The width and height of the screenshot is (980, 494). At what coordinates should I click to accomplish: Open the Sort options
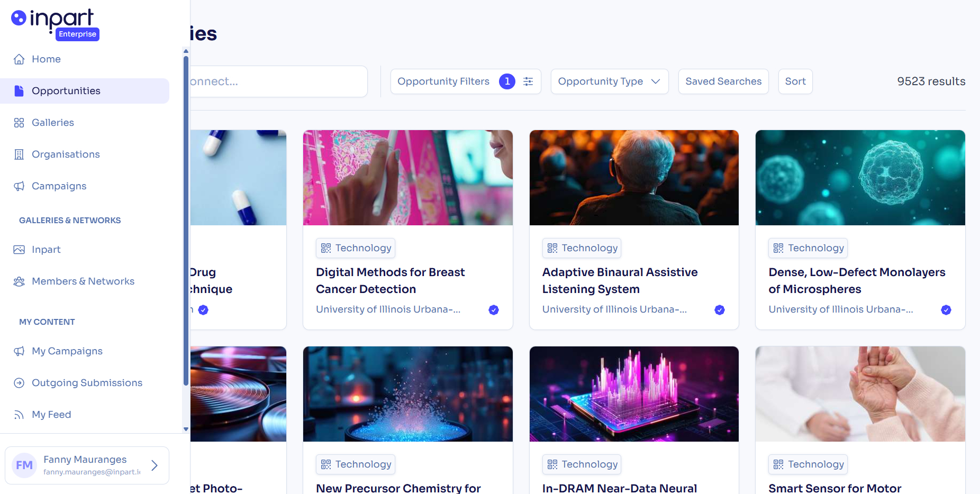click(x=795, y=81)
